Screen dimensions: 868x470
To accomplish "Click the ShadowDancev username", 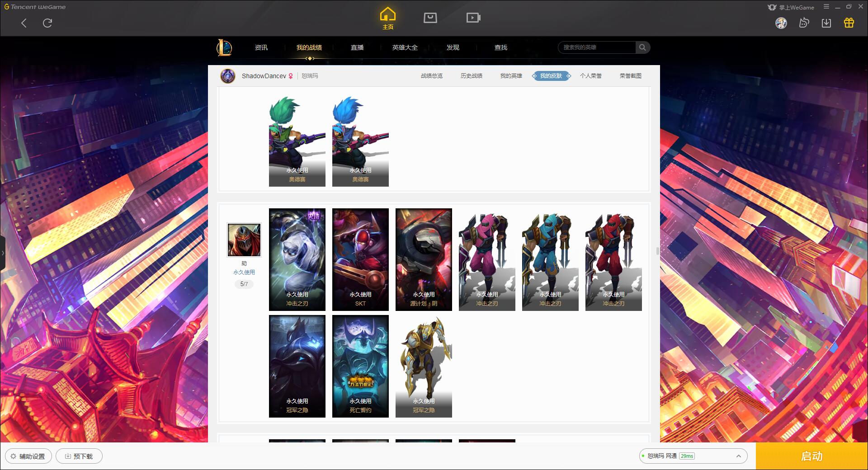I will point(264,76).
